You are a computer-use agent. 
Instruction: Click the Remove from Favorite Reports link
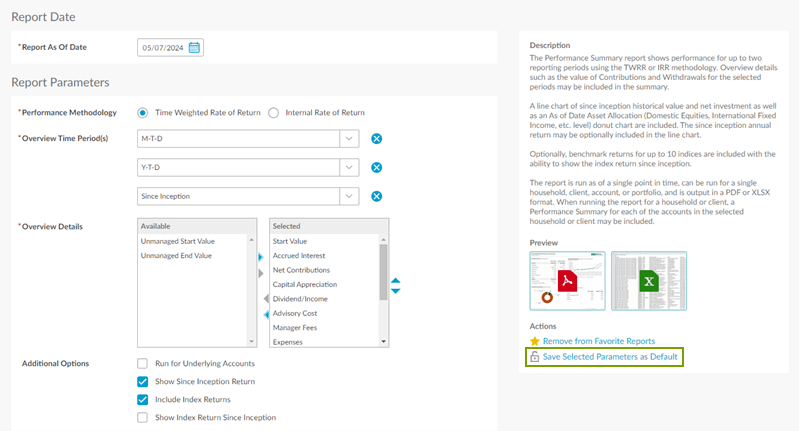pyautogui.click(x=598, y=341)
